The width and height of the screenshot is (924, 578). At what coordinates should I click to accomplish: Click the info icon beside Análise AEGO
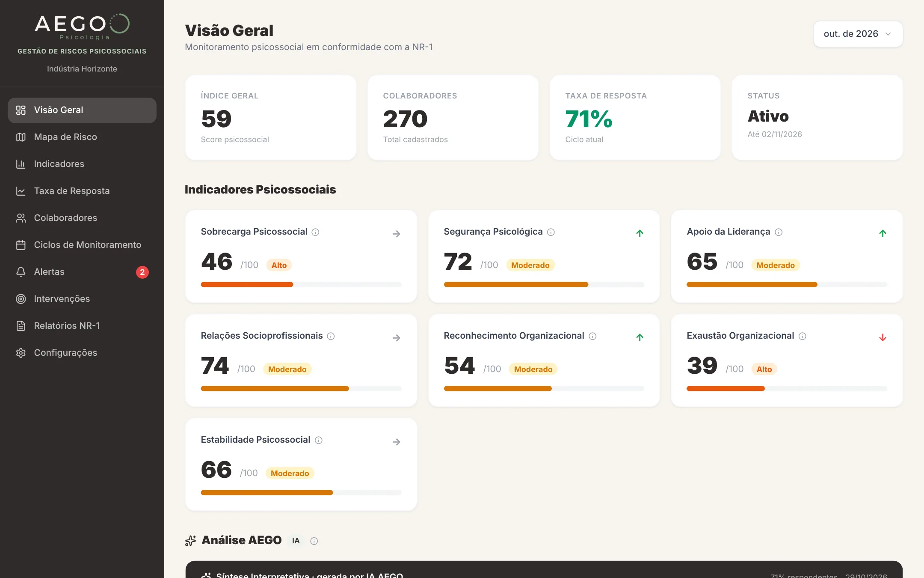coord(314,541)
